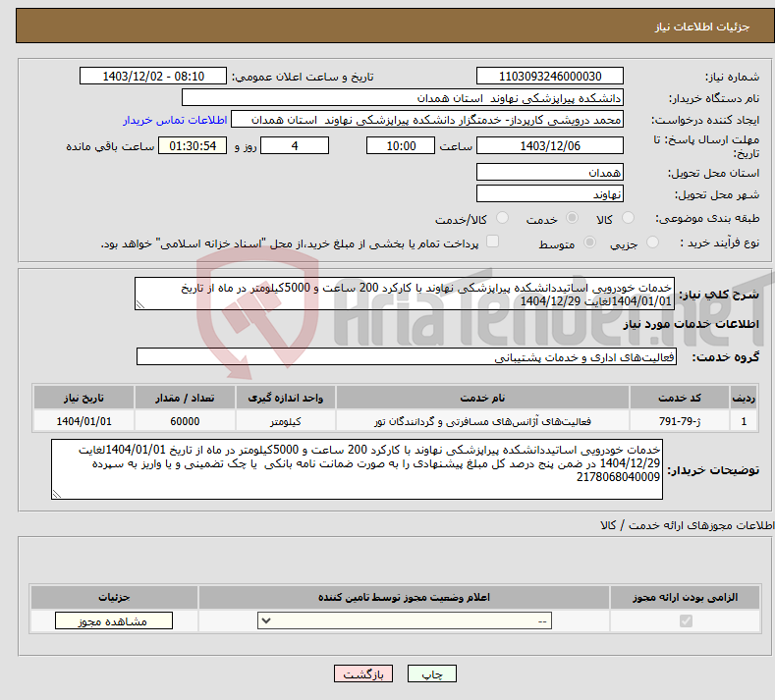Image resolution: width=775 pixels, height=700 pixels.
Task: Click the delivery province field همدان
Action: coord(550,173)
